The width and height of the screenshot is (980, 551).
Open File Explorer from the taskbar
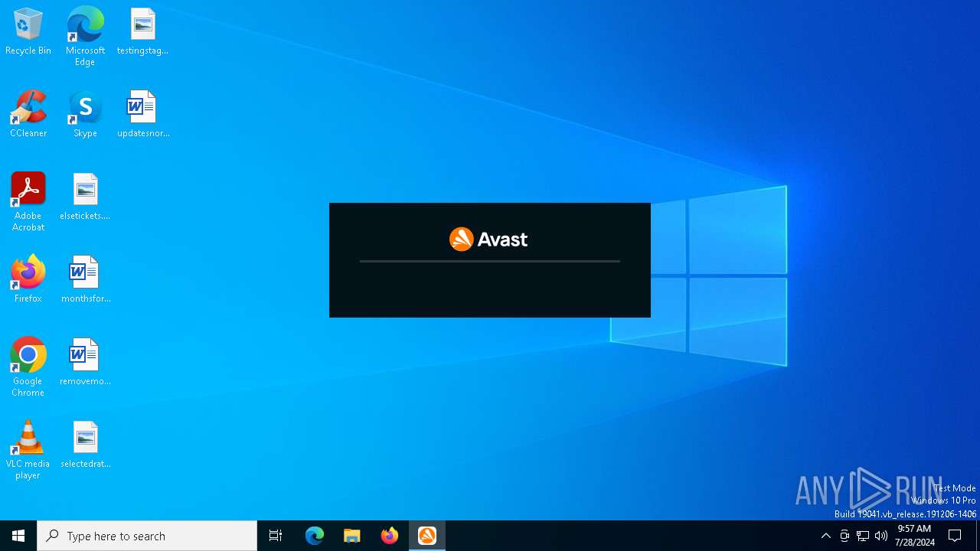pyautogui.click(x=352, y=536)
